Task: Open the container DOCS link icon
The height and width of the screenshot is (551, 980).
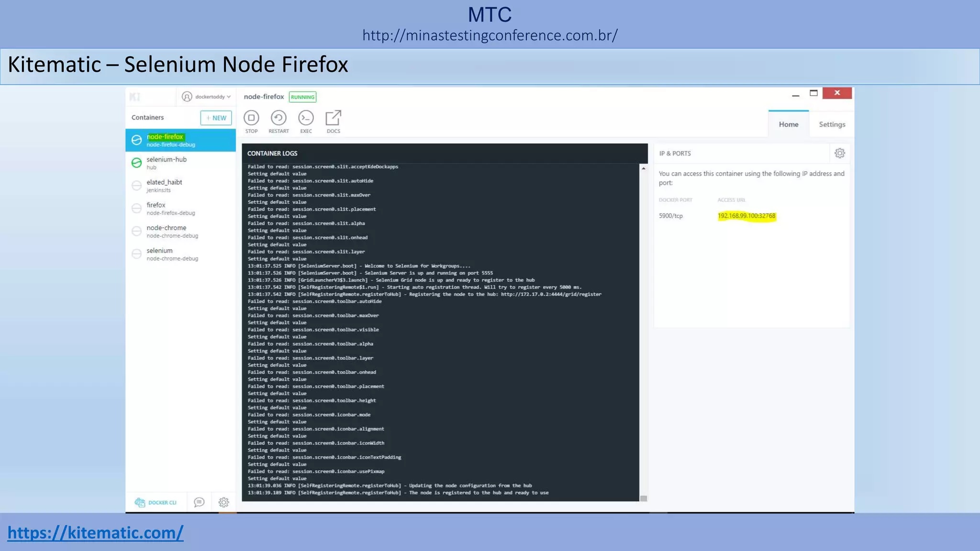Action: pos(334,118)
